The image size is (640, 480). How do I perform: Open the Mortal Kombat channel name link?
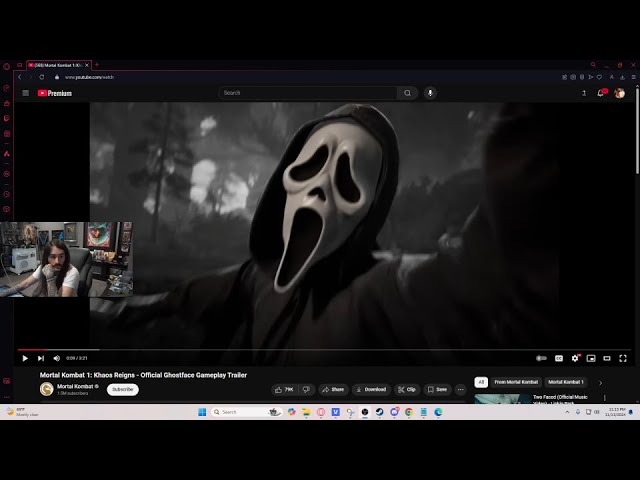[x=75, y=386]
